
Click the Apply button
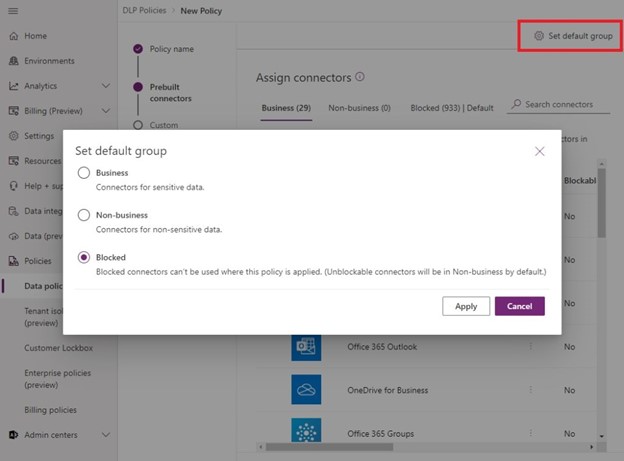[466, 306]
